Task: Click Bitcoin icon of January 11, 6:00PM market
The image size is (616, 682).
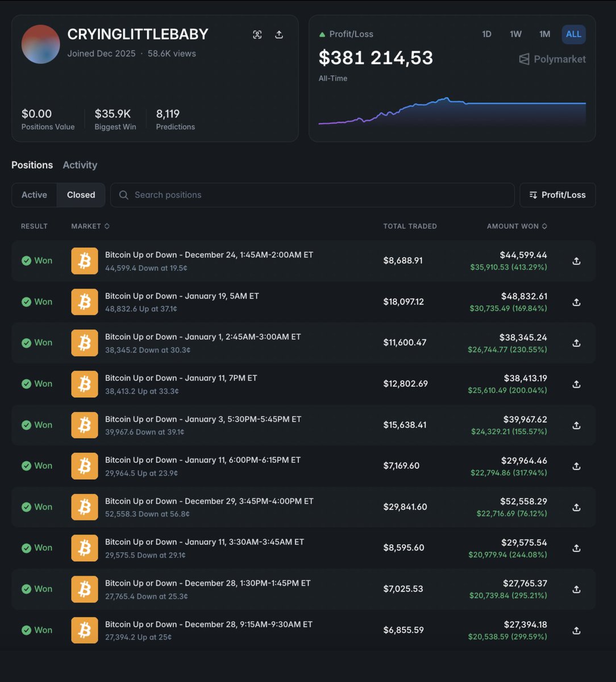Action: [x=85, y=466]
